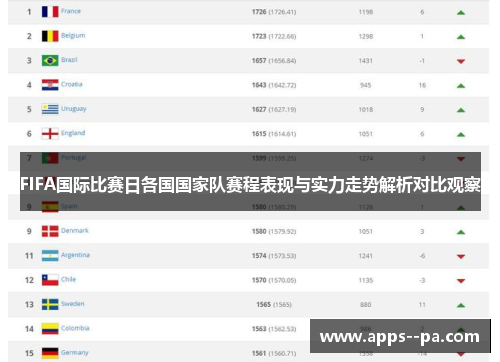Click the France flag icon
The image size is (500, 362).
pyautogui.click(x=50, y=12)
